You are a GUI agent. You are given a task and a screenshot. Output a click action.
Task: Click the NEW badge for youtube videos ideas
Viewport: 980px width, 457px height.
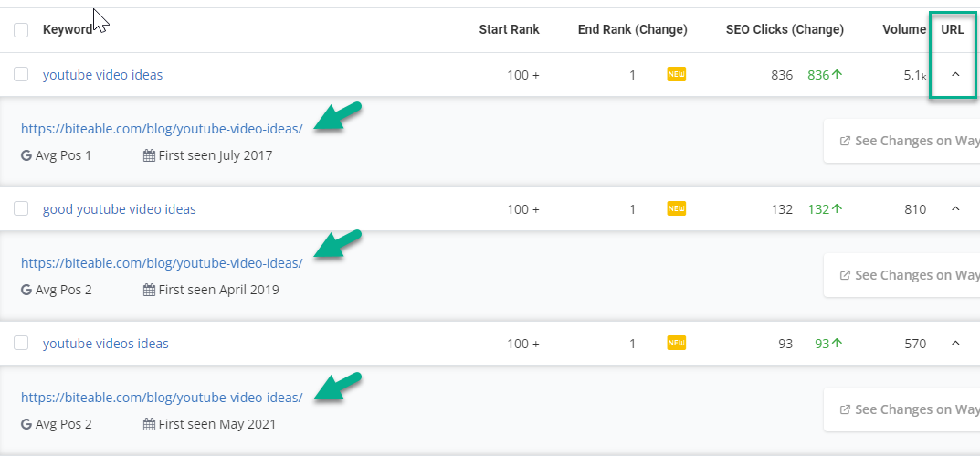[x=676, y=344]
